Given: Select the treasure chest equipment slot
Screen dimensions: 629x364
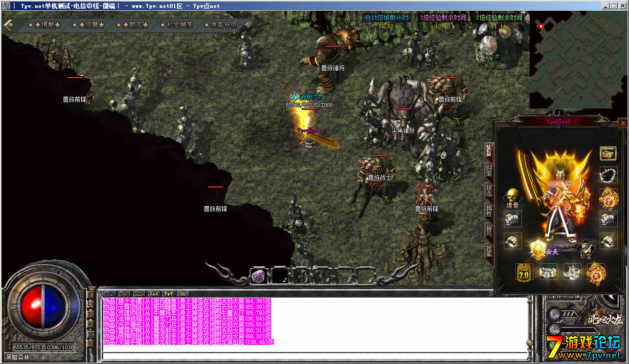Looking at the screenshot, I should [608, 153].
